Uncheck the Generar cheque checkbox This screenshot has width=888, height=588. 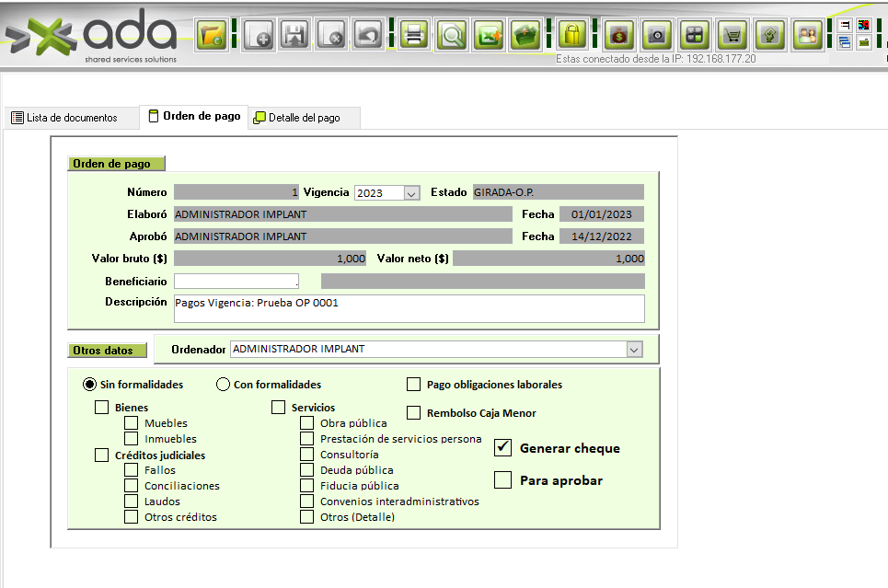click(502, 448)
